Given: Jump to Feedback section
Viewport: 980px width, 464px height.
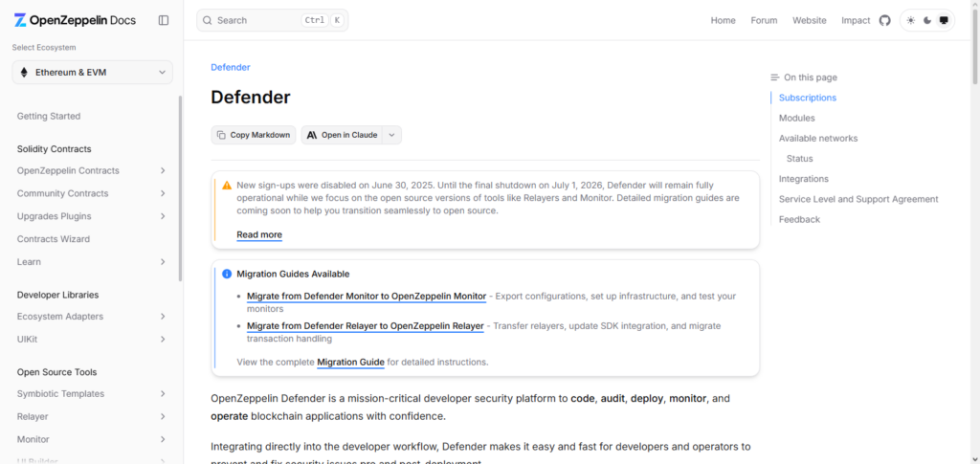Looking at the screenshot, I should pyautogui.click(x=799, y=219).
